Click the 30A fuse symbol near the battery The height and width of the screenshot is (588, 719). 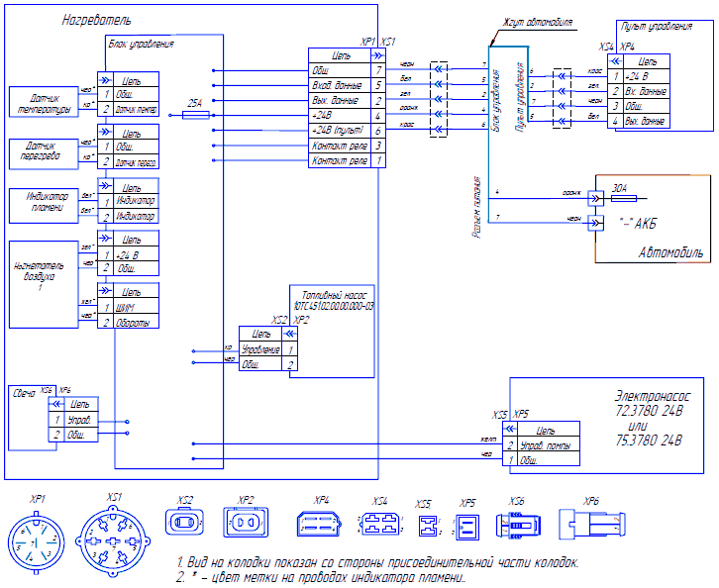point(624,198)
